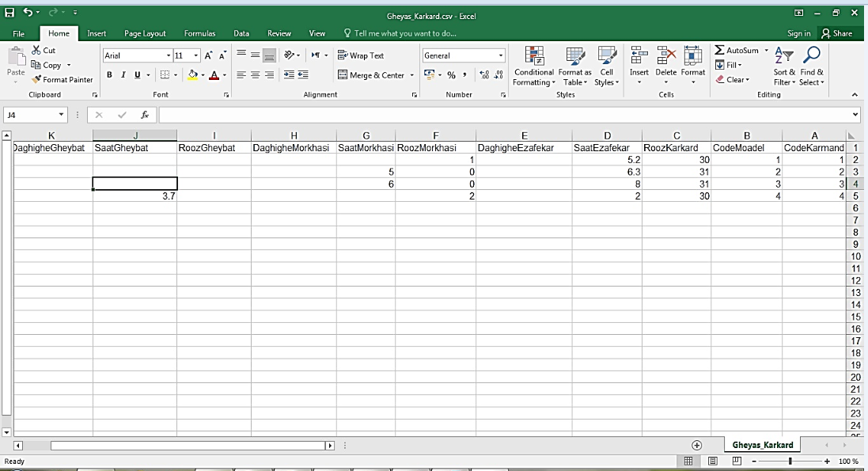The image size is (868, 471).
Task: Open the Conditional Formatting icon
Action: pos(534,56)
